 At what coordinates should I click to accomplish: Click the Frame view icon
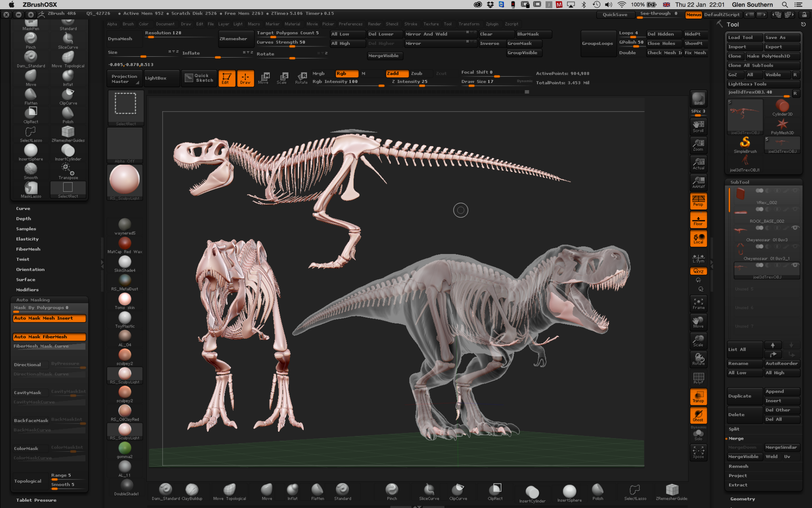[698, 303]
